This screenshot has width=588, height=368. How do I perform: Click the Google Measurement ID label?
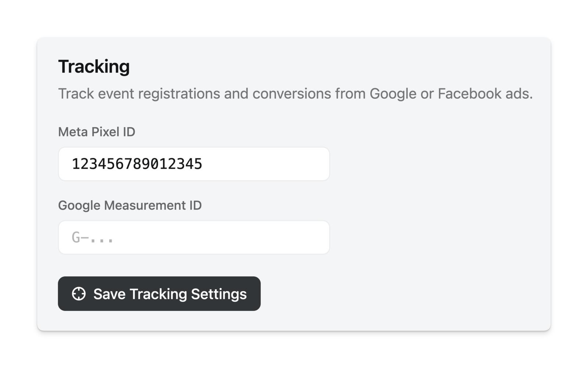(130, 205)
